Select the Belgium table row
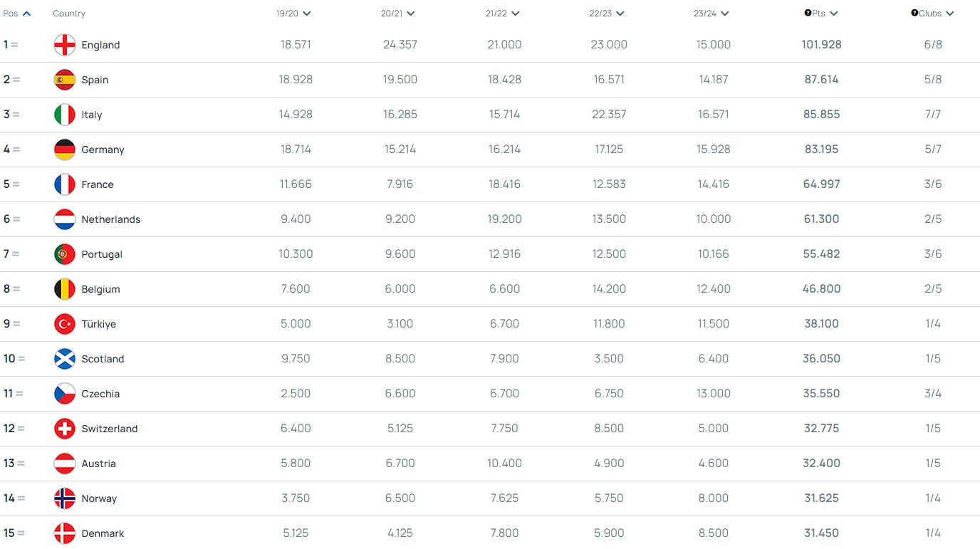 point(490,289)
